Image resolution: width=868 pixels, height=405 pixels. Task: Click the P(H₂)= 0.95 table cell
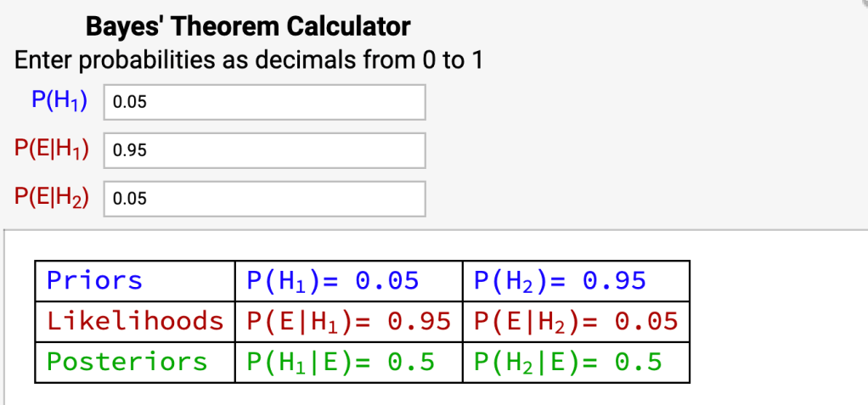[575, 281]
